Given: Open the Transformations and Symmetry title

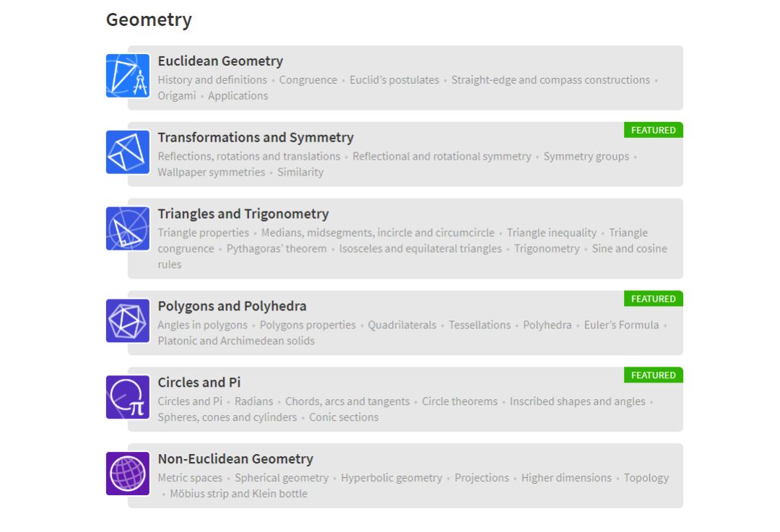Looking at the screenshot, I should tap(256, 138).
